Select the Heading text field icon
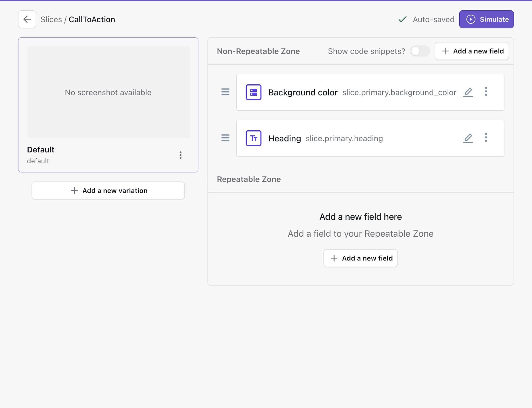 tap(253, 138)
